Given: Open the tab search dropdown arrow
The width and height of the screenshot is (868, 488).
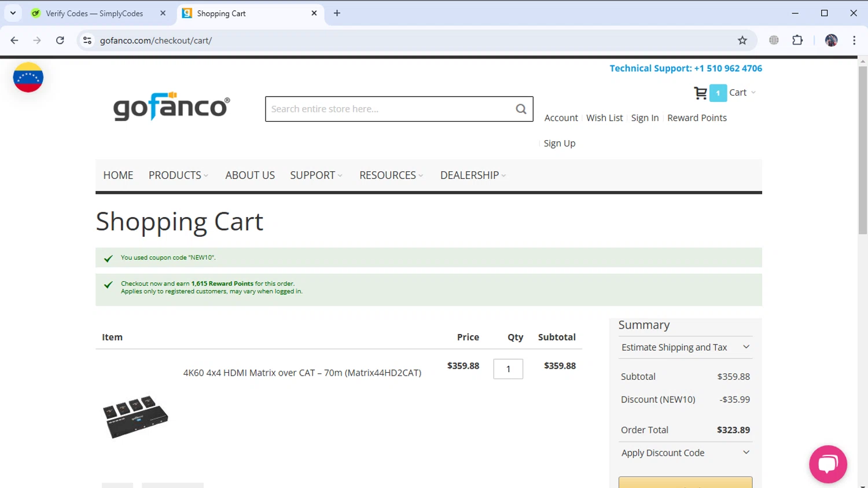Looking at the screenshot, I should click(13, 13).
